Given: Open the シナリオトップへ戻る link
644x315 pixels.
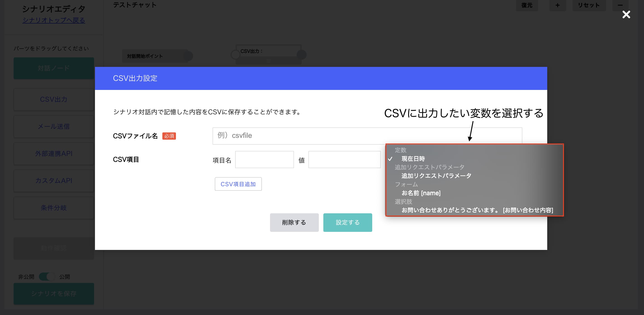Looking at the screenshot, I should click(x=54, y=20).
